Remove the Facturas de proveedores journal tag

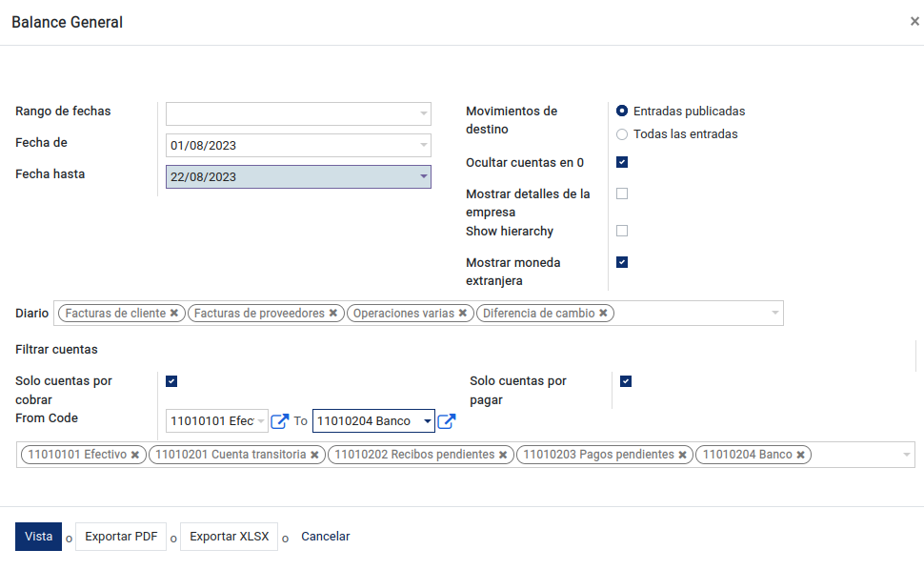point(333,313)
